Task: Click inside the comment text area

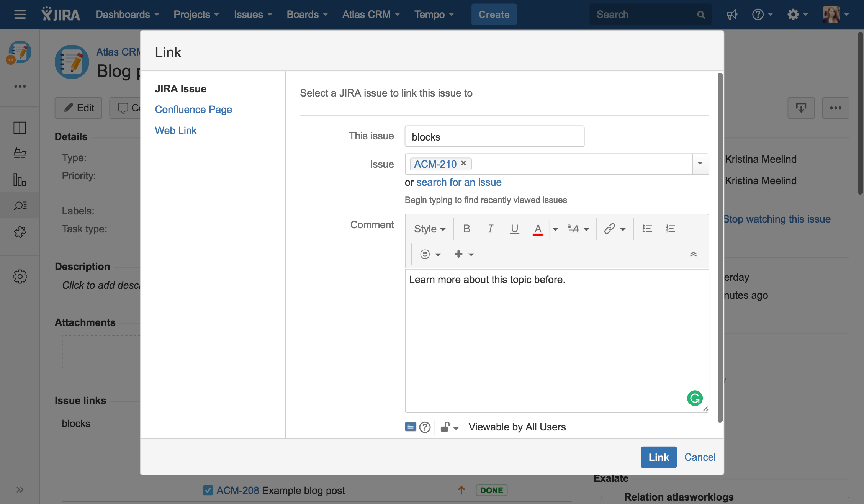Action: point(557,341)
